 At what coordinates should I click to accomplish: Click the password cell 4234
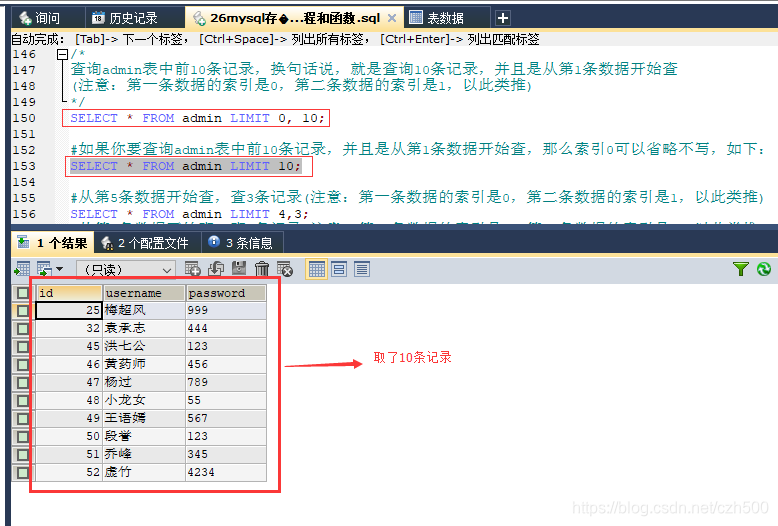[226, 472]
